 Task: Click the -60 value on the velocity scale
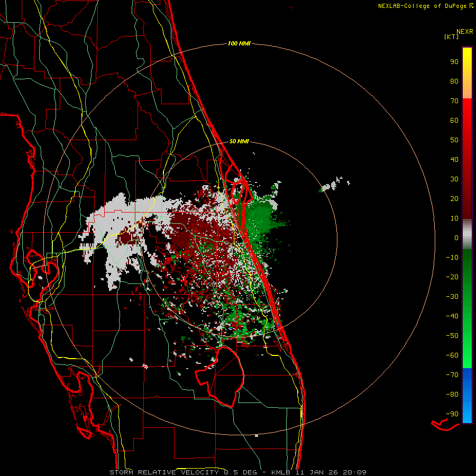point(452,355)
